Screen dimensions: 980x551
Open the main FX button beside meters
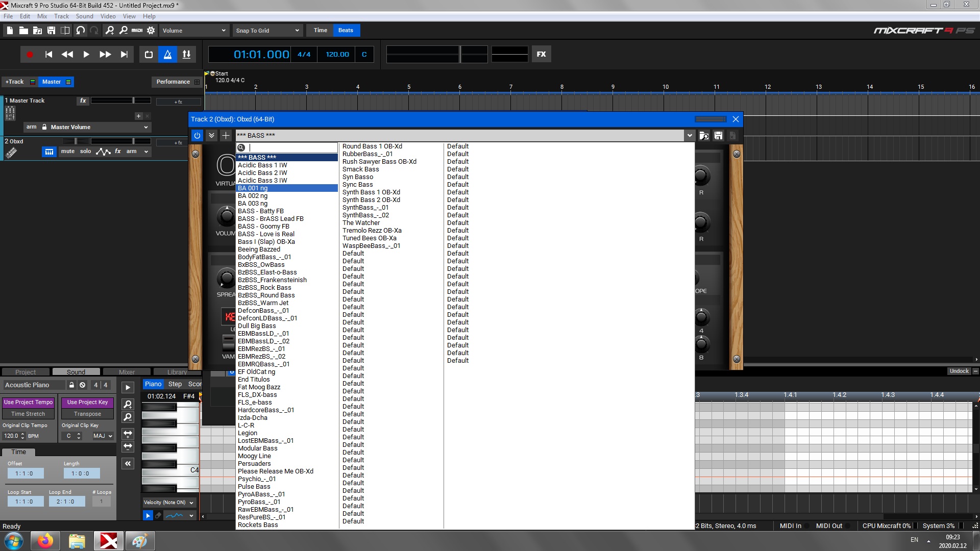(542, 54)
